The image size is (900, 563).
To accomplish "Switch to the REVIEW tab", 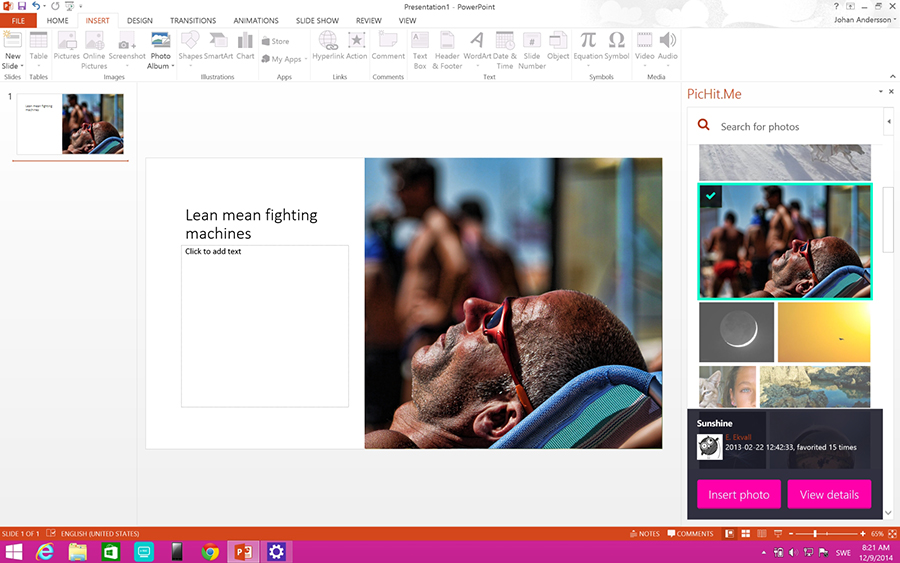I will tap(368, 21).
